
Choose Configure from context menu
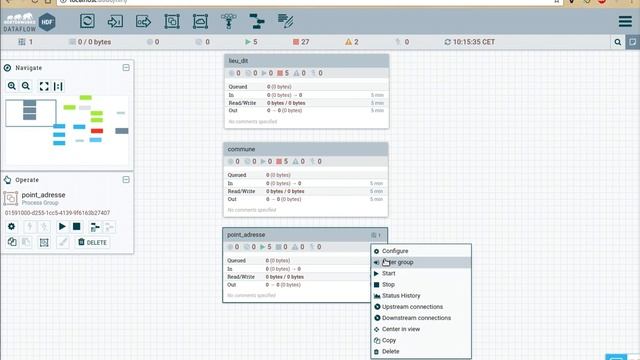[421, 251]
